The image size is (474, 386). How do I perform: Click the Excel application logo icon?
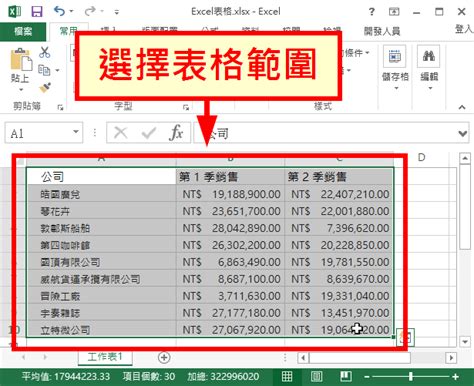[14, 12]
